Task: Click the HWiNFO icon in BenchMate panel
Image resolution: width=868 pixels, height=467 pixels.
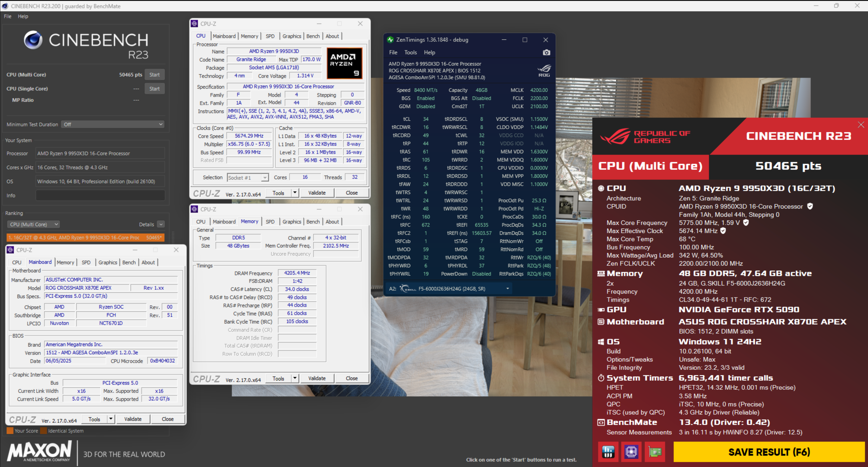Action: point(608,452)
